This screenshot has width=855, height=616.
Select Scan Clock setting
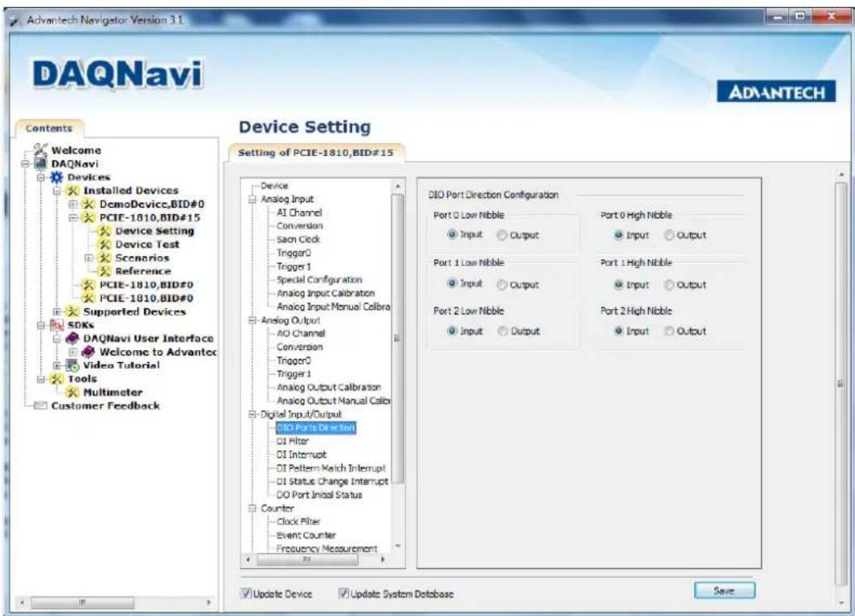click(298, 239)
